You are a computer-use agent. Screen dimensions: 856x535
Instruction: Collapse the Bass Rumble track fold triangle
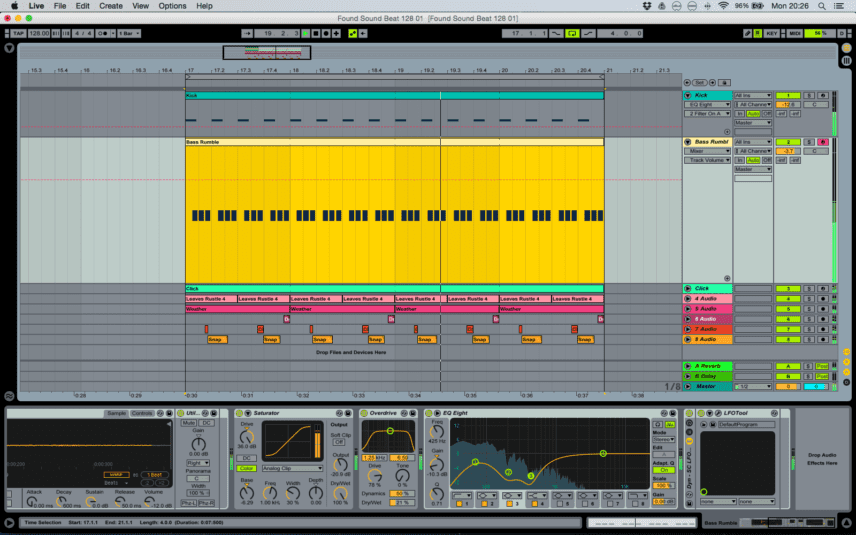click(x=688, y=142)
